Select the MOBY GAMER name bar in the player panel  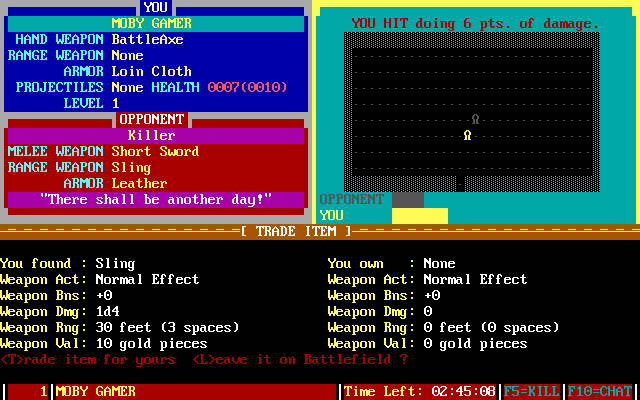[155, 23]
